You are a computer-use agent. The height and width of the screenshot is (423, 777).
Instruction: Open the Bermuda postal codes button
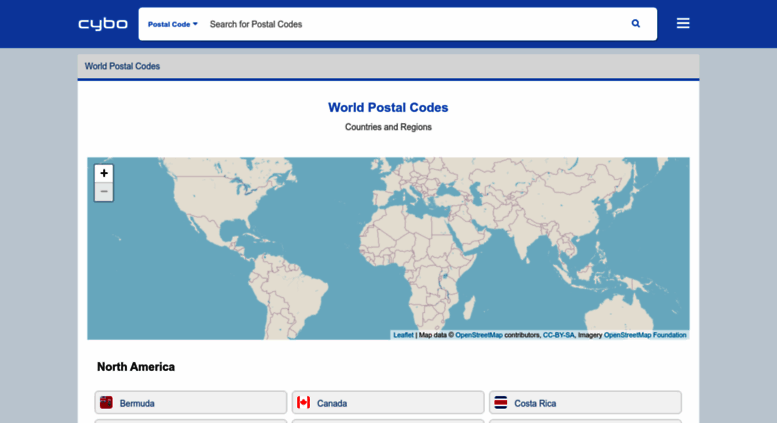coord(191,403)
